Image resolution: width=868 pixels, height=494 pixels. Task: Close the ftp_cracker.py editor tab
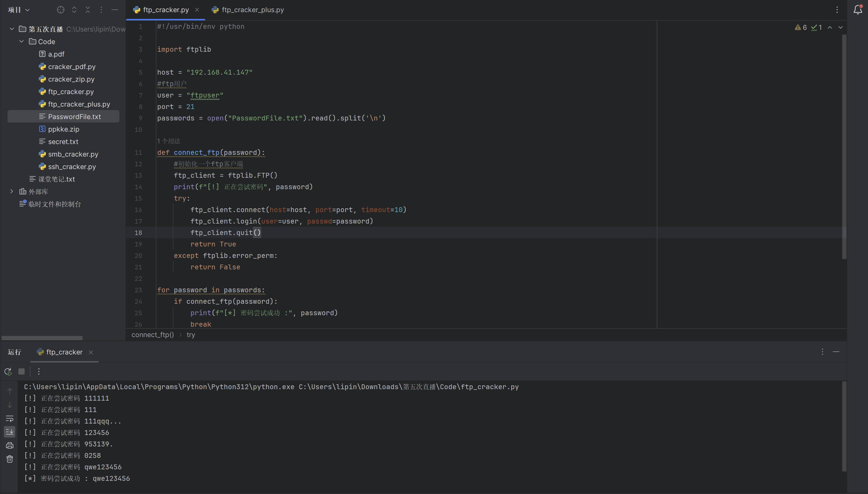[x=197, y=10]
